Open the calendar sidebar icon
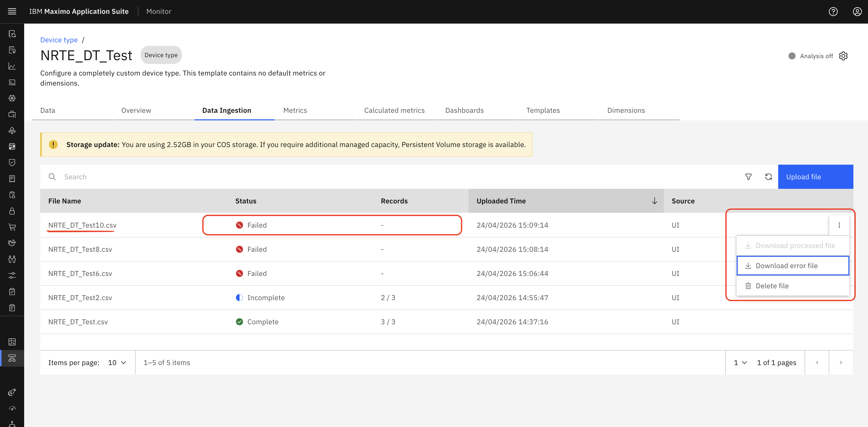This screenshot has height=427, width=868. tap(12, 146)
